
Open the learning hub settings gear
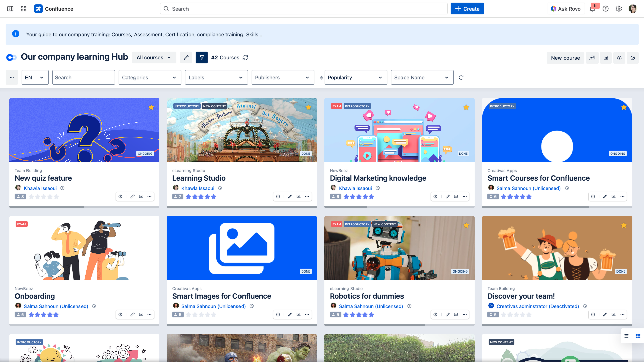point(619,58)
